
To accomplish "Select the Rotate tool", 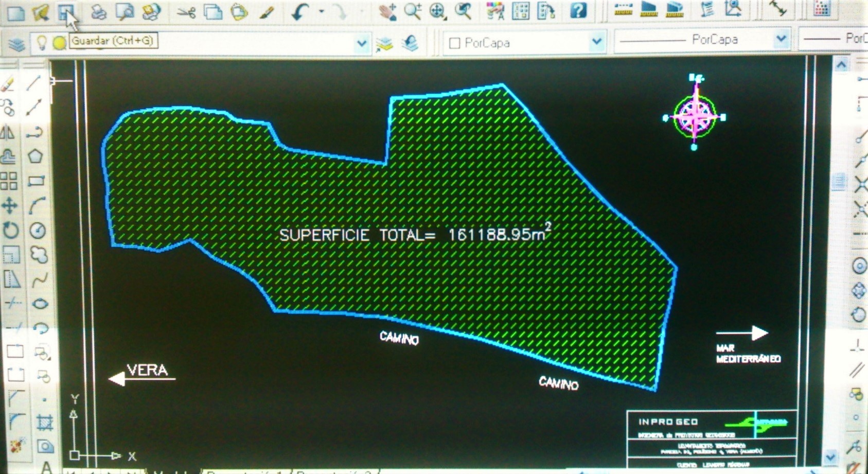I will click(10, 230).
